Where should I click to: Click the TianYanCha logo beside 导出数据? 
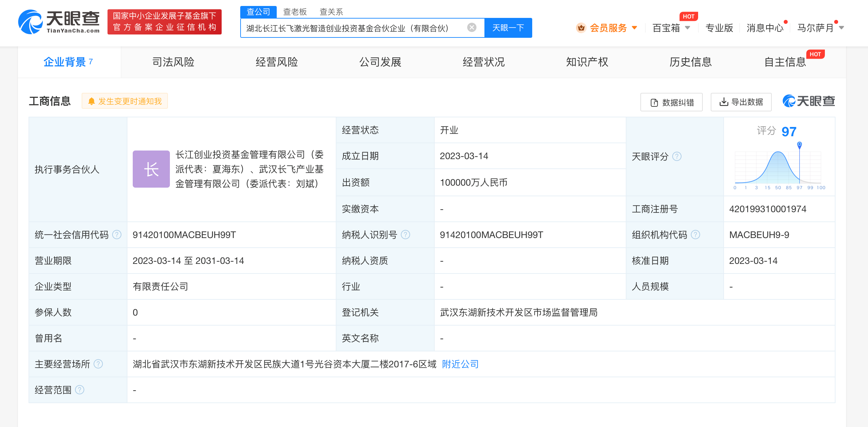coord(808,101)
